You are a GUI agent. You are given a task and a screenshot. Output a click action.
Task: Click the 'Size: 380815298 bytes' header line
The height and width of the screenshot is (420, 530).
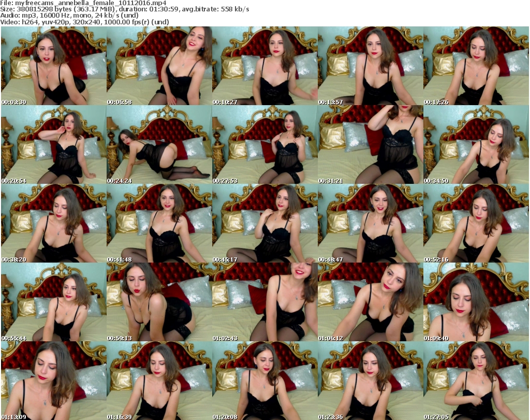(125, 9)
